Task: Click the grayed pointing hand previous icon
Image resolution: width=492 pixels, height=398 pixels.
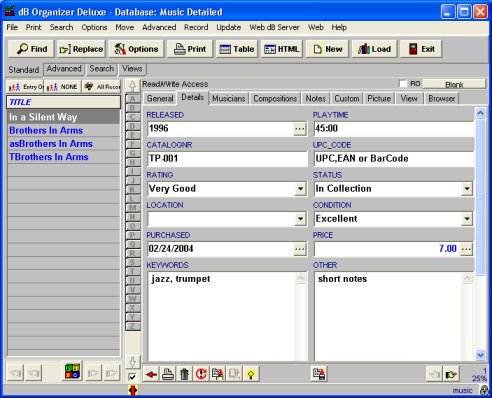Action: 434,374
